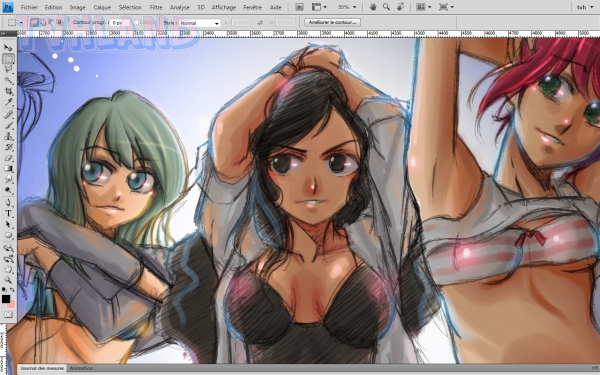Choose the Gradient tool
This screenshot has width=600, height=375.
point(8,168)
